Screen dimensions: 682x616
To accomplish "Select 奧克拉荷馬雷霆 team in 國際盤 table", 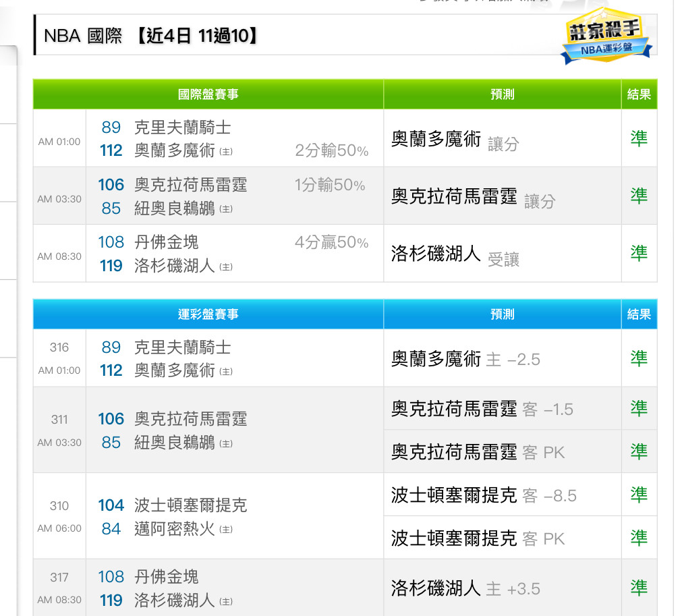I will coord(190,185).
